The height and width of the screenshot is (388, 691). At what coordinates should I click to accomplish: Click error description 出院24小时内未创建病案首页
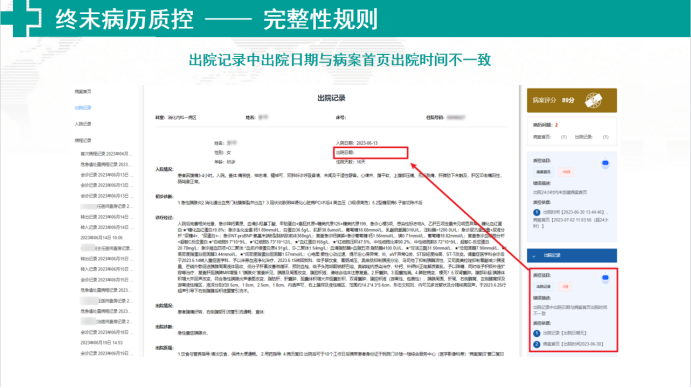point(560,193)
